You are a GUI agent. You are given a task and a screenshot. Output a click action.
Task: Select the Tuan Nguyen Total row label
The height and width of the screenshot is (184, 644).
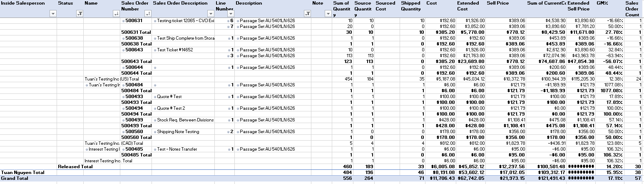coord(23,172)
